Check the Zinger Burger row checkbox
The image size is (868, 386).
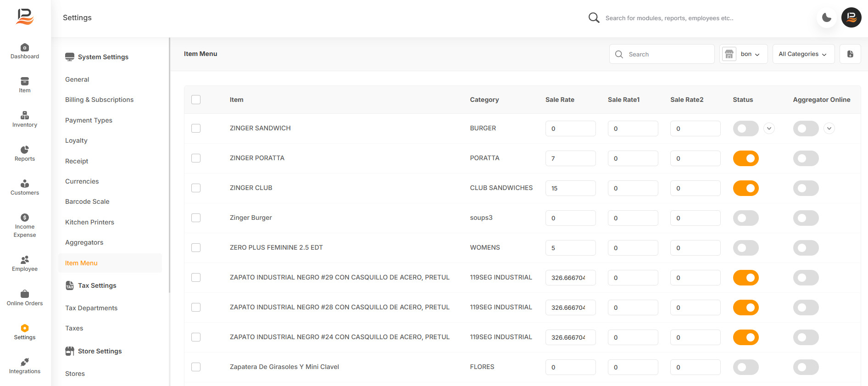196,218
